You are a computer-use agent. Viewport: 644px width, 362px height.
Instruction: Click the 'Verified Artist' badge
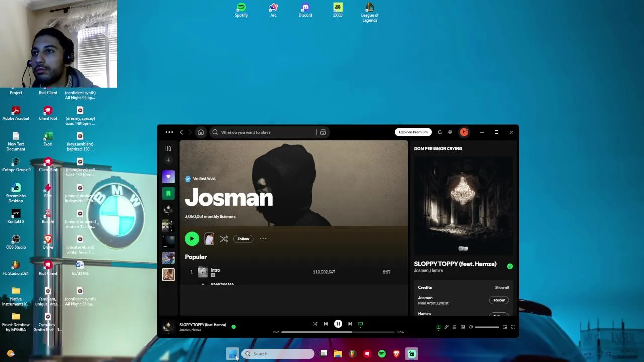click(x=200, y=178)
